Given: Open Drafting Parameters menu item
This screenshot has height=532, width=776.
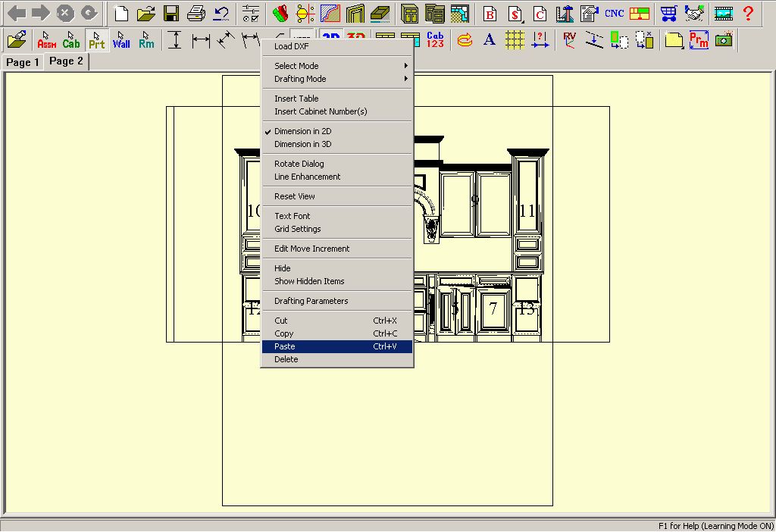Looking at the screenshot, I should [337, 301].
